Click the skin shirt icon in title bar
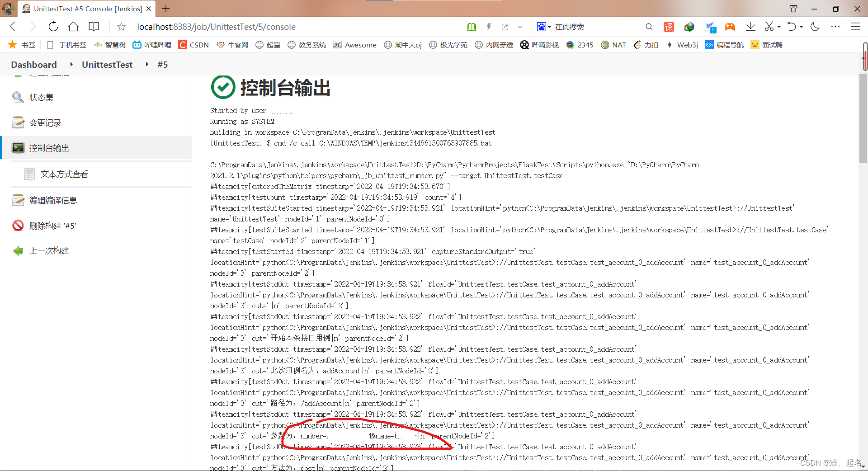The width and height of the screenshot is (868, 471). [793, 9]
